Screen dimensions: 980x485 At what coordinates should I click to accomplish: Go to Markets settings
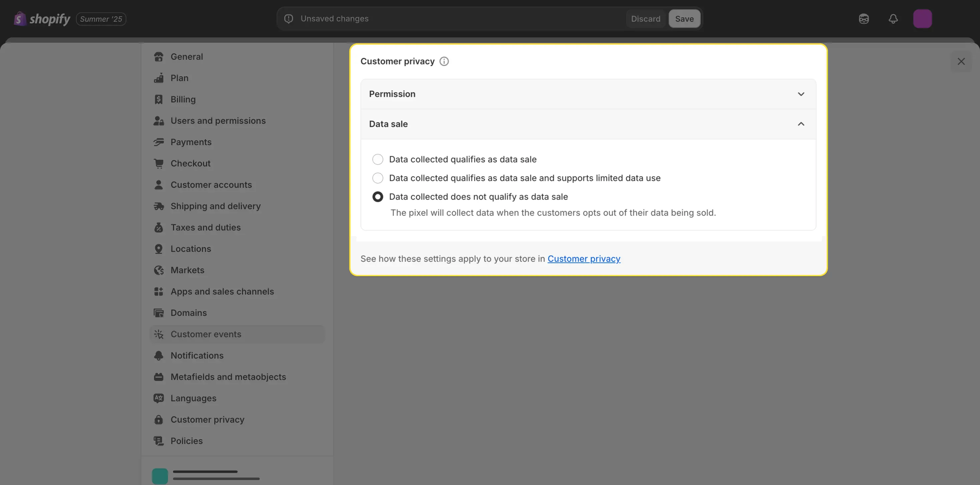click(237, 270)
